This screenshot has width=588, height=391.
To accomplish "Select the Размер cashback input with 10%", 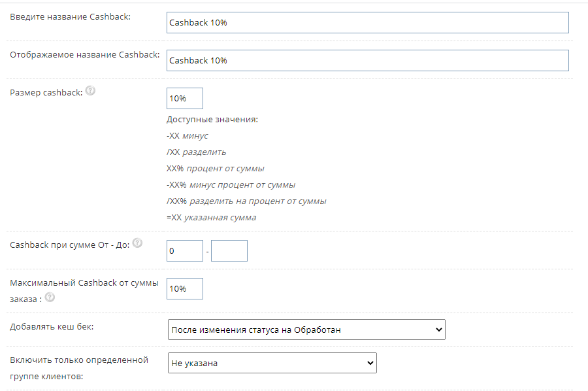I will [184, 98].
